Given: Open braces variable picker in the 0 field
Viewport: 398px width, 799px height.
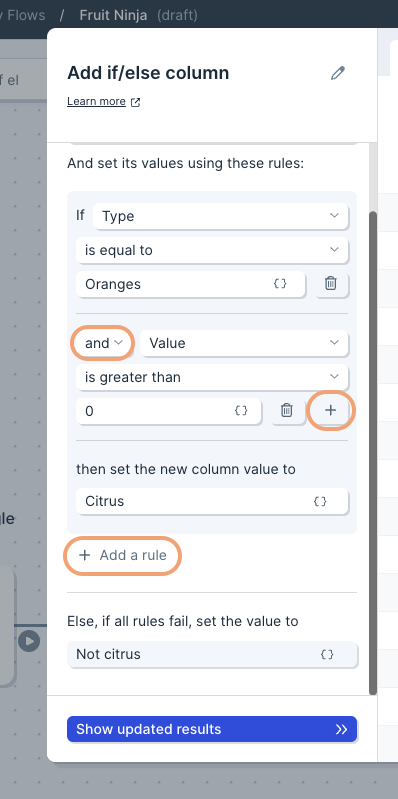Looking at the screenshot, I should click(x=241, y=410).
